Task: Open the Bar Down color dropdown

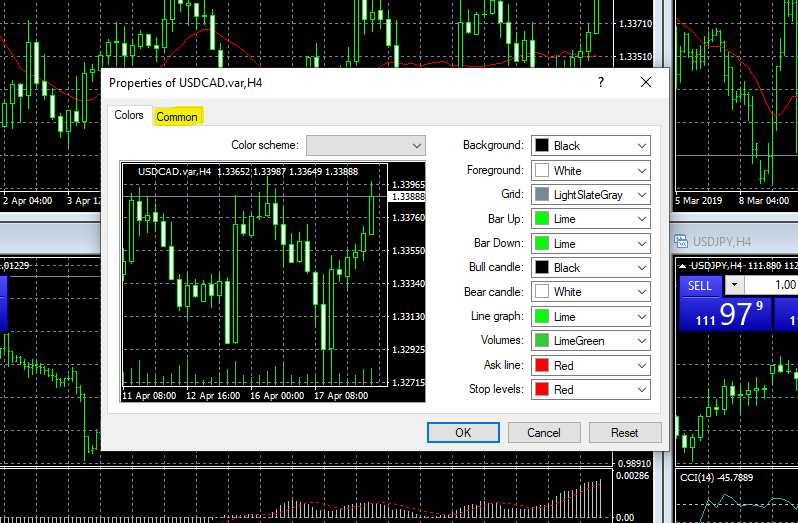Action: 590,243
